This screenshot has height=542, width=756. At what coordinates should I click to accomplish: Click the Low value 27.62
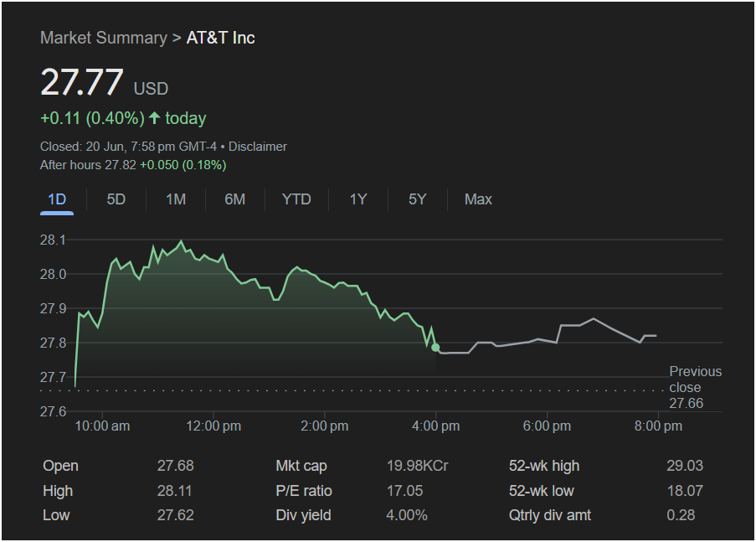point(176,515)
